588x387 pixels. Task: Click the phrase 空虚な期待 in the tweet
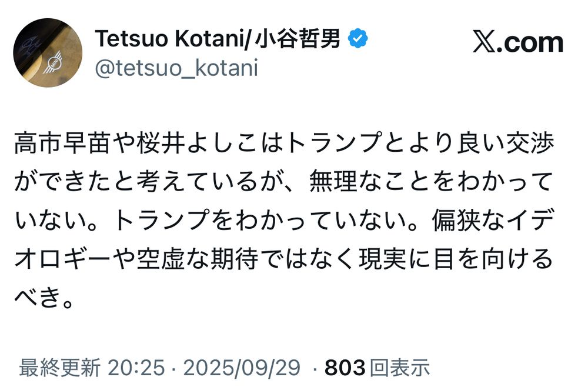[x=198, y=259]
